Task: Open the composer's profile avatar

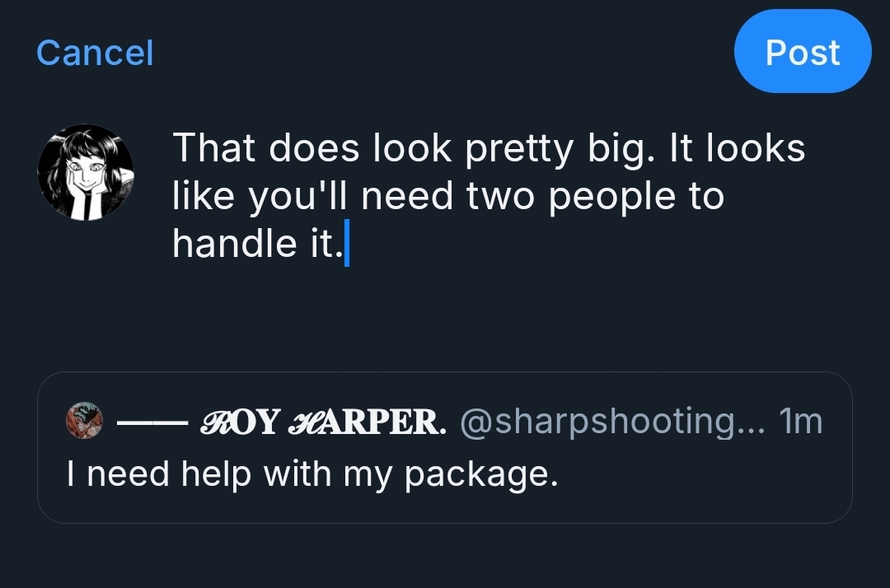Action: coord(86,172)
